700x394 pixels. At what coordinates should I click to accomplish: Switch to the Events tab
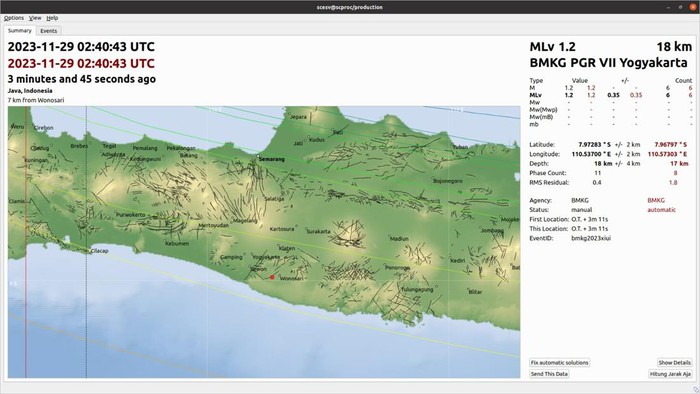pos(49,31)
